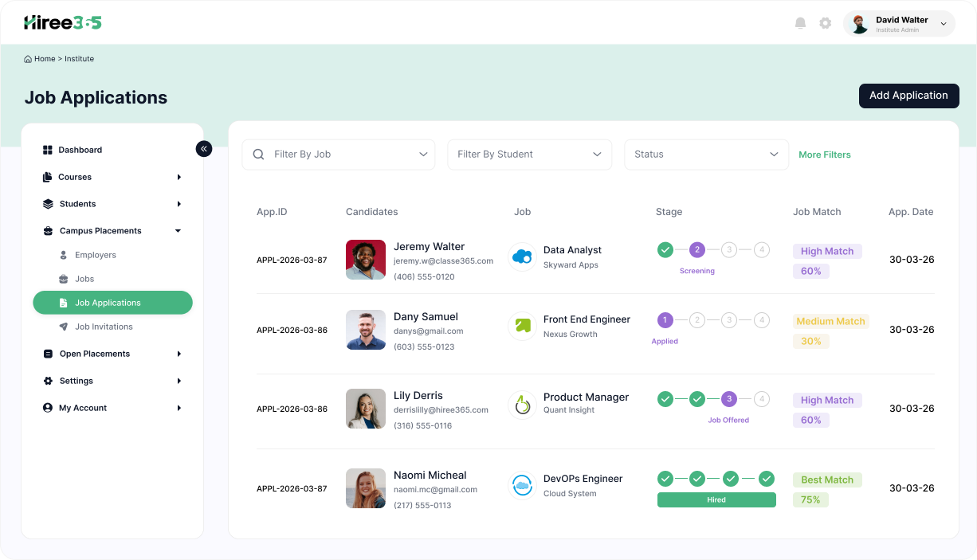Open the Status filter dropdown
This screenshot has width=977, height=560.
click(x=706, y=155)
